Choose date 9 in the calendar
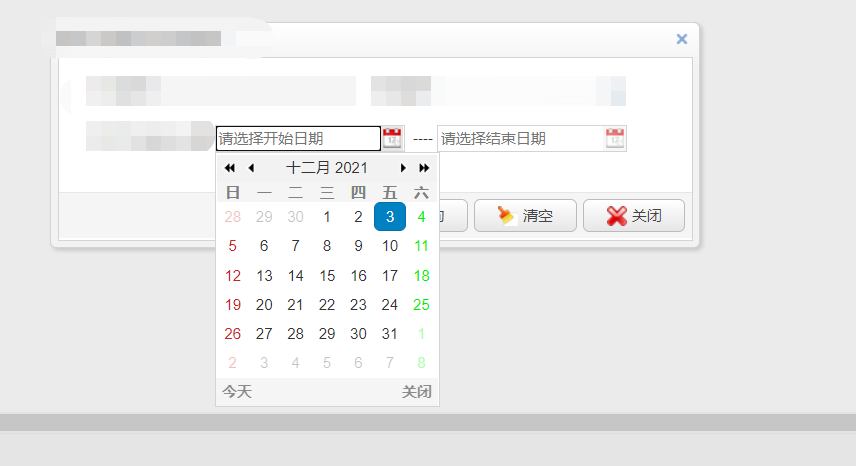This screenshot has width=856, height=466. pyautogui.click(x=358, y=246)
